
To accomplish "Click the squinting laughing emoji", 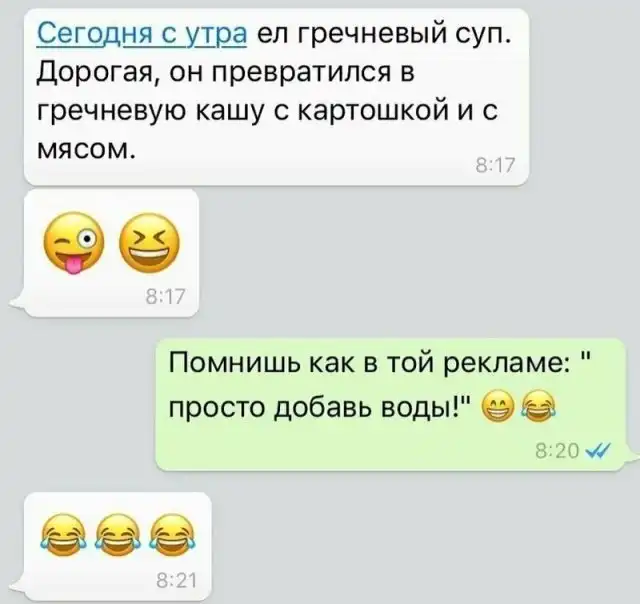I will coord(149,242).
